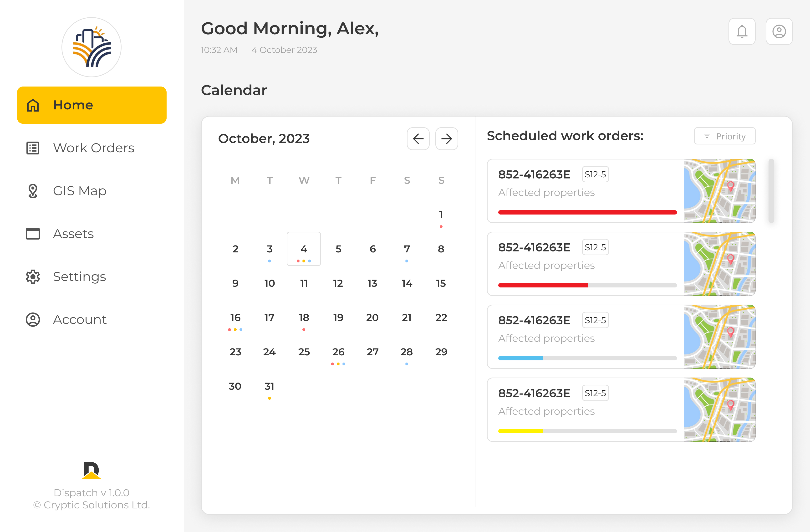The image size is (810, 532).
Task: Click the user avatar icon top right
Action: point(779,31)
